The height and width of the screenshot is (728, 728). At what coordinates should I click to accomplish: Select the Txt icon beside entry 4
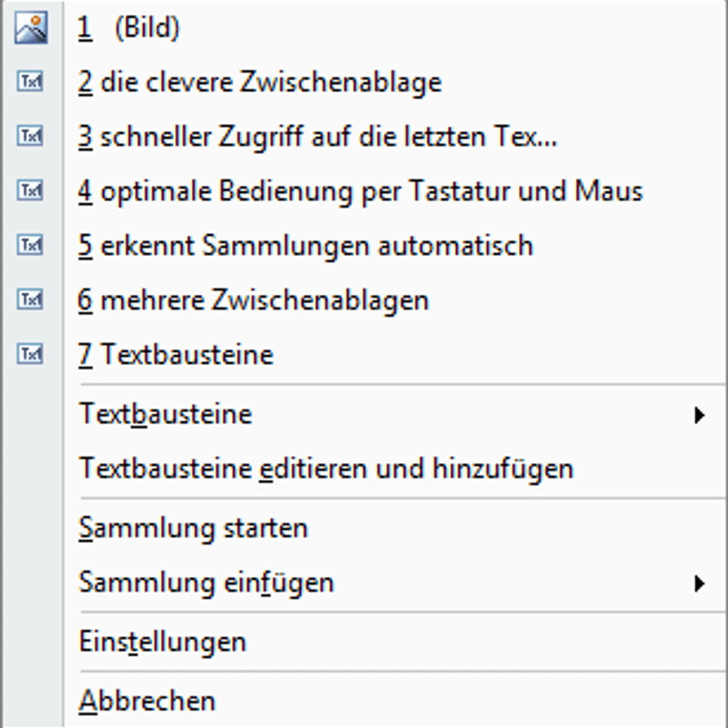pos(30,190)
